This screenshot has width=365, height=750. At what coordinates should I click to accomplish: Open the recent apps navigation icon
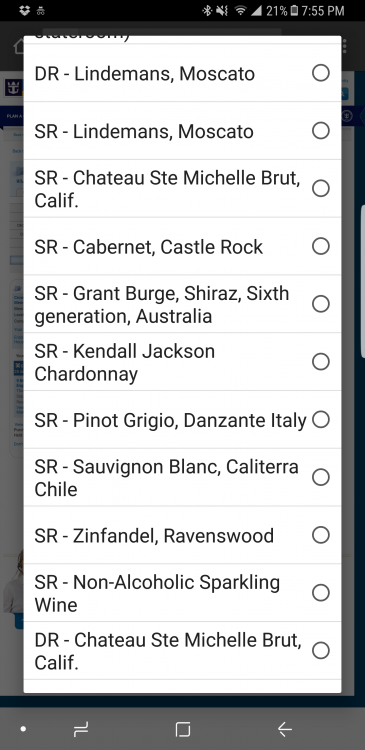(81, 729)
